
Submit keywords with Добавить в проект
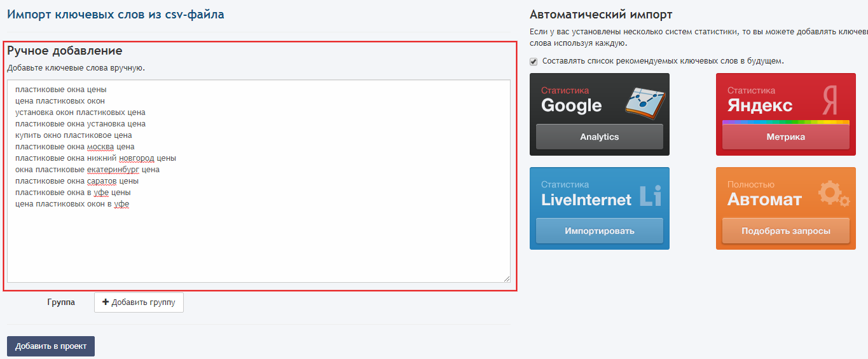(51, 346)
